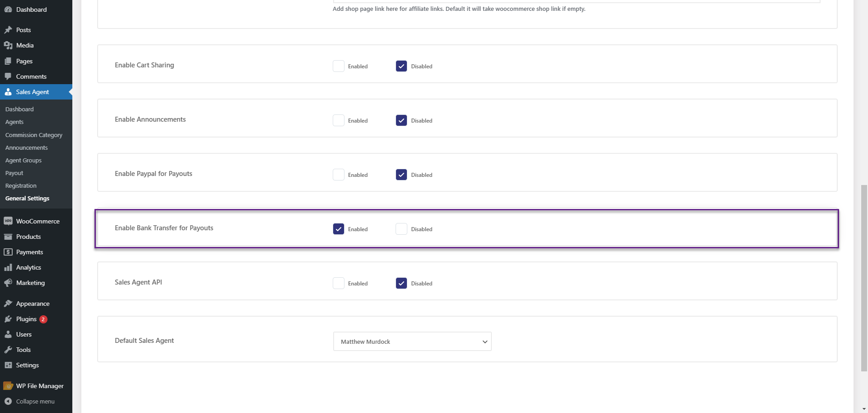The height and width of the screenshot is (413, 868).
Task: Open the Registration submenu link
Action: [21, 185]
